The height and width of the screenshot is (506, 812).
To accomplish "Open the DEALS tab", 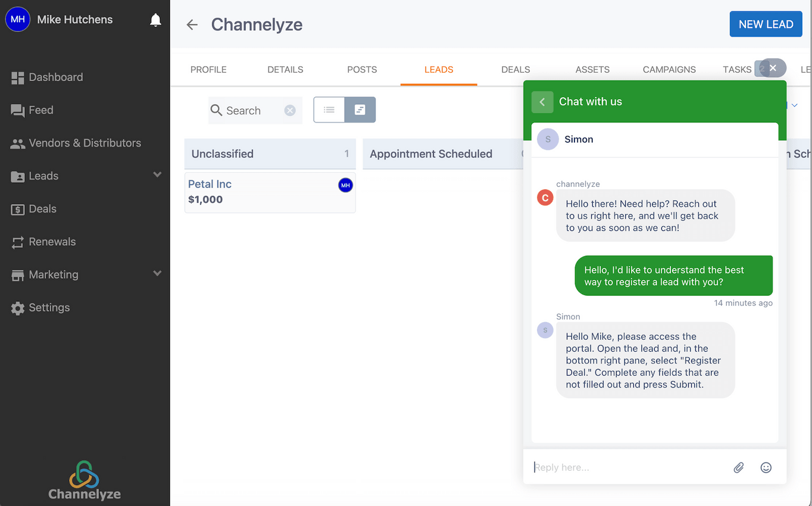I will tap(516, 69).
